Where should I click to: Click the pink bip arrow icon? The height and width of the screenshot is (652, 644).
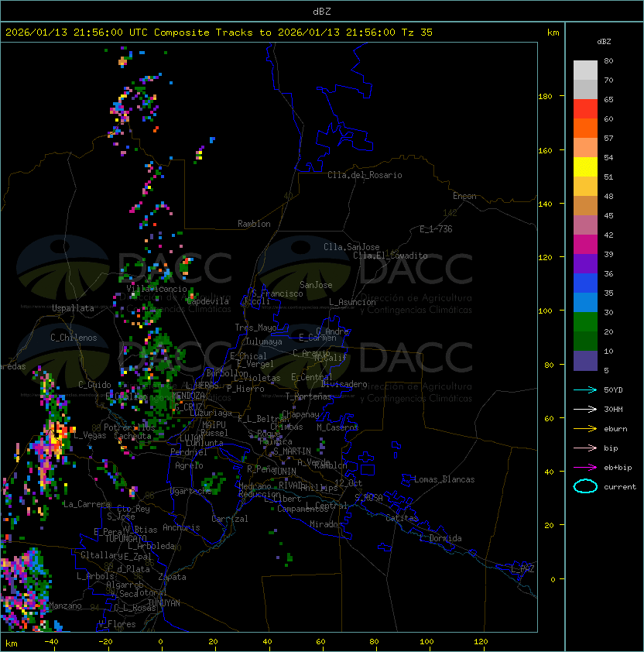(x=585, y=448)
